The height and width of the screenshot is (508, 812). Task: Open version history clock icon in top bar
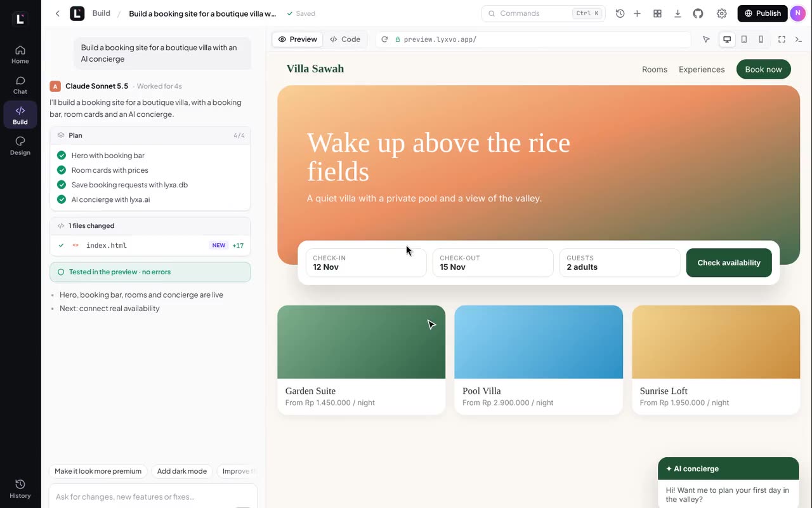coord(620,13)
